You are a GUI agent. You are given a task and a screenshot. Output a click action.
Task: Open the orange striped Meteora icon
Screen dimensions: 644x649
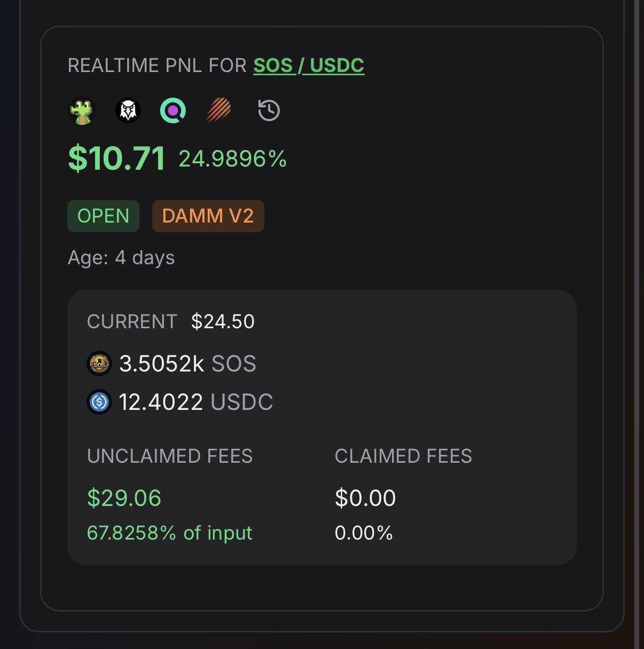click(x=219, y=111)
